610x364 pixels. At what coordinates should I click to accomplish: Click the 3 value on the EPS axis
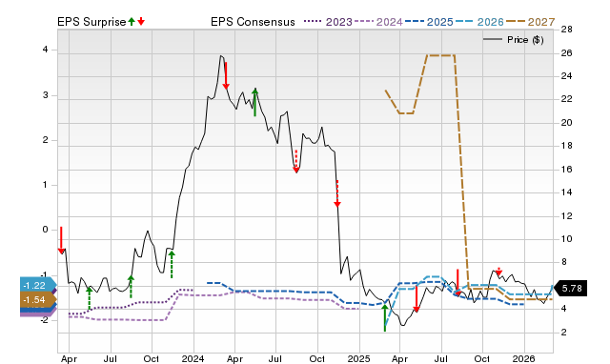pyautogui.click(x=46, y=95)
